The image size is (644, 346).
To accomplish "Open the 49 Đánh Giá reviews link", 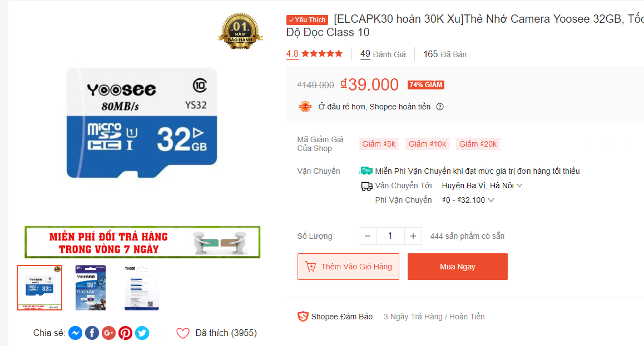I will tap(383, 54).
